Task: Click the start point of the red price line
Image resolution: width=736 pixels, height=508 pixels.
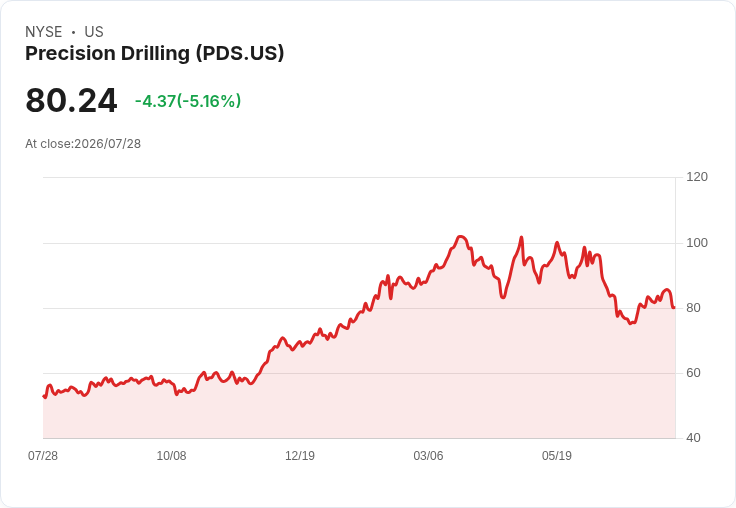Action: (x=44, y=397)
